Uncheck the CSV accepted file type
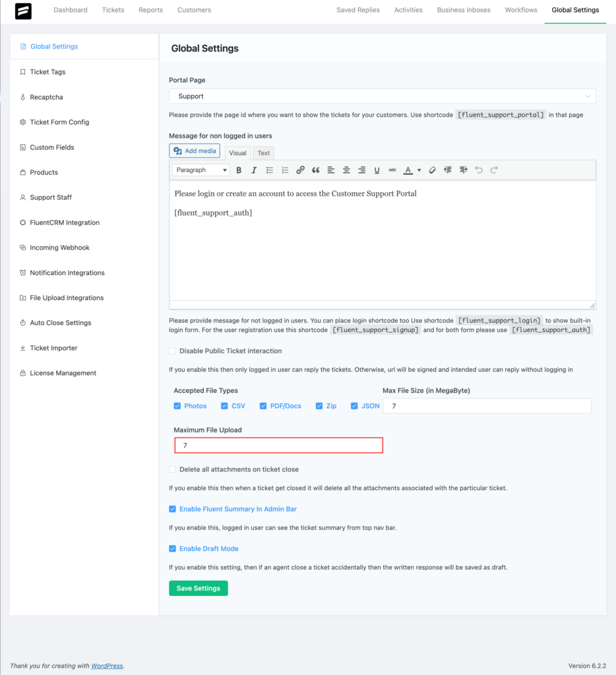This screenshot has width=616, height=675. coord(224,405)
